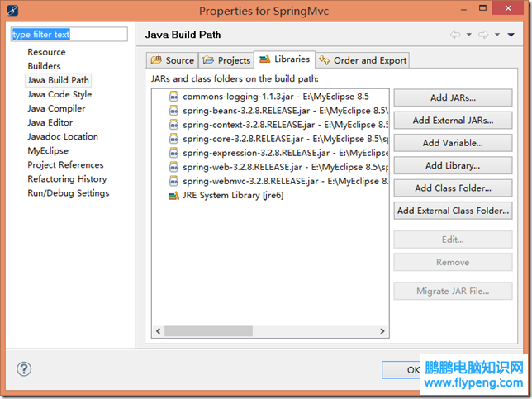Click the Add Variable... button

(453, 143)
